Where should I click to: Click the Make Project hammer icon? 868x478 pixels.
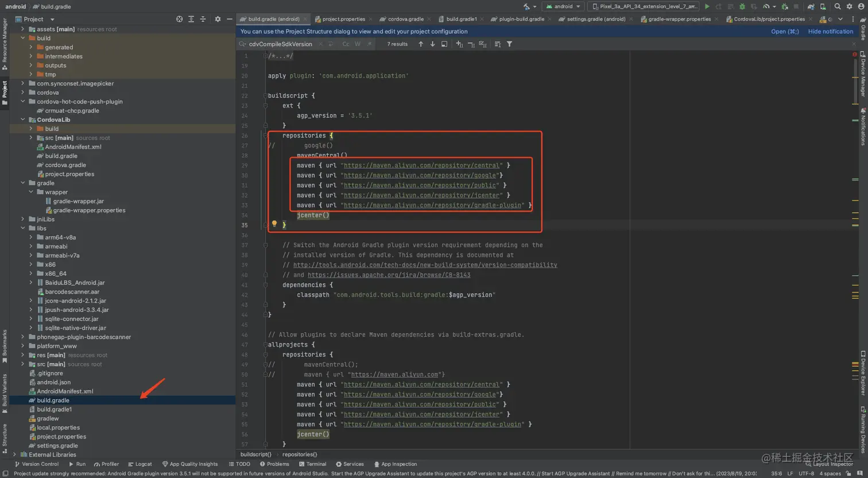tap(526, 6)
